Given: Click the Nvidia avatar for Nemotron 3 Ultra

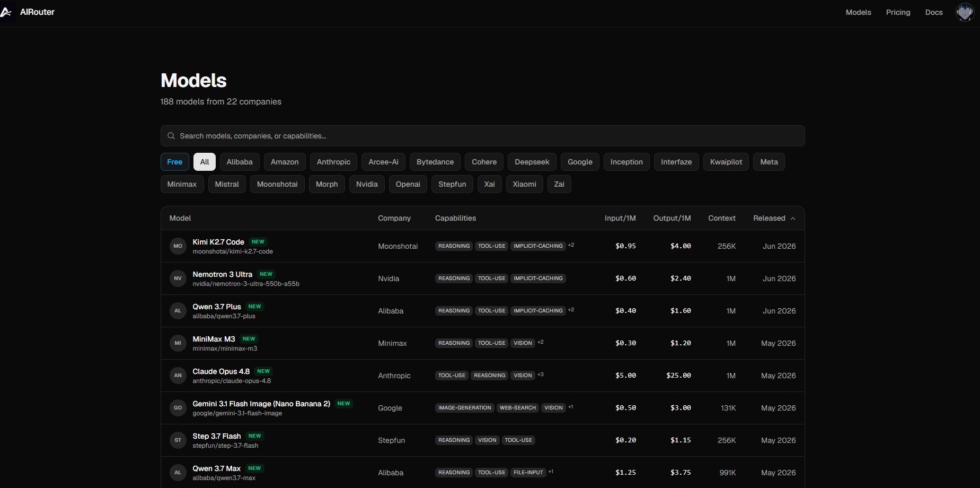Looking at the screenshot, I should point(178,278).
